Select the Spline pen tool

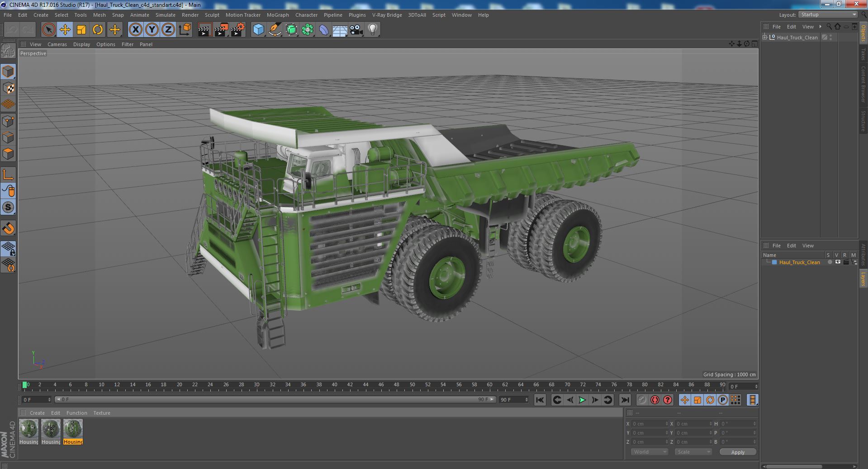(x=275, y=30)
